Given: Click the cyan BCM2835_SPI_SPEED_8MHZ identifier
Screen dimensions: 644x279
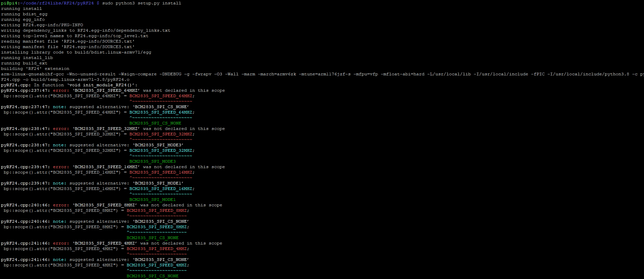Looking at the screenshot, I should click(157, 227).
